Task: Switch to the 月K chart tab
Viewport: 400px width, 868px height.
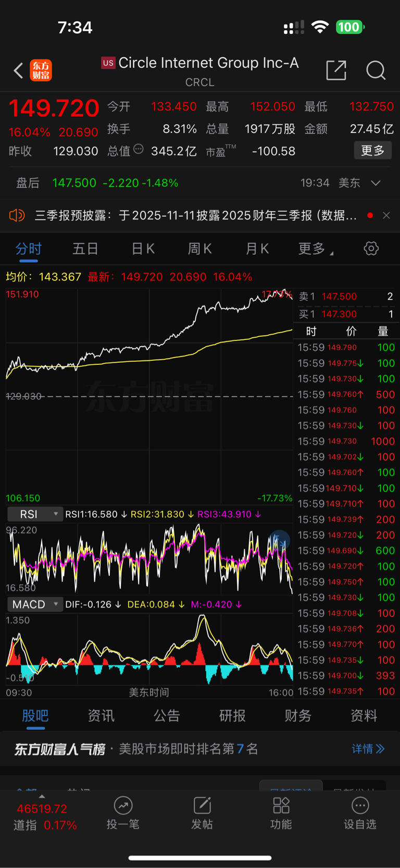Action: [257, 249]
